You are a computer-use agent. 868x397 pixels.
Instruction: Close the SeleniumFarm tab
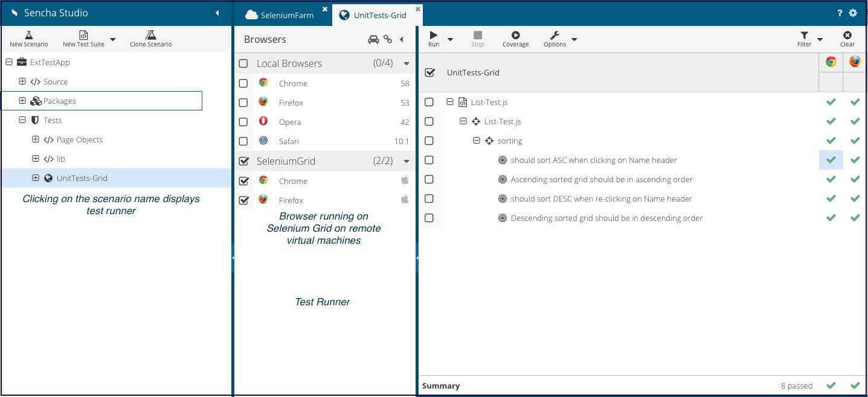tap(325, 9)
